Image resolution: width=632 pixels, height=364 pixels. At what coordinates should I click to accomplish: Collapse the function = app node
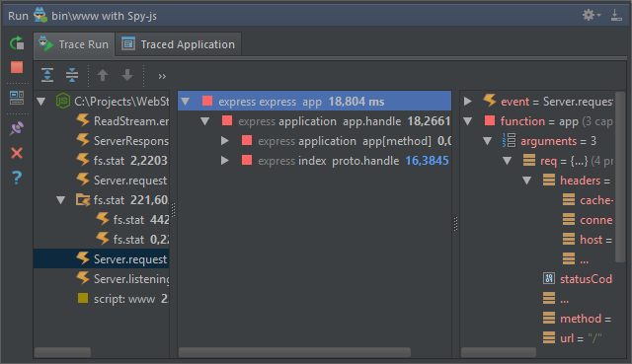467,121
